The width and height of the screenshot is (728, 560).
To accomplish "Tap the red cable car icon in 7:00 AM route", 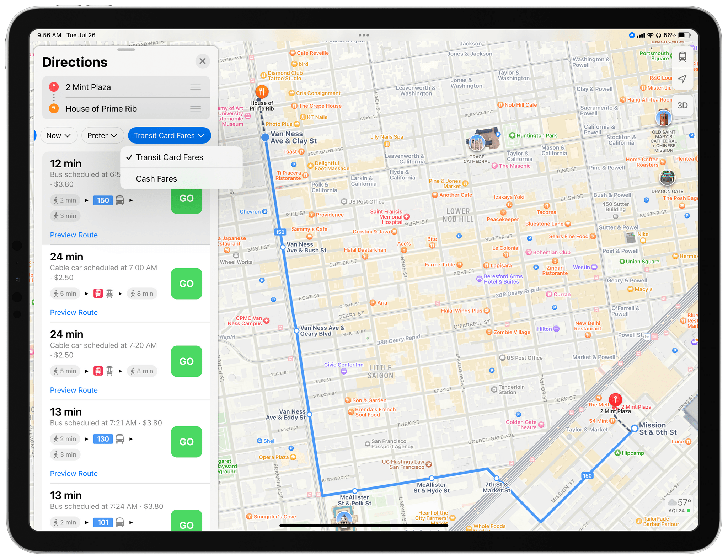I will [x=98, y=294].
